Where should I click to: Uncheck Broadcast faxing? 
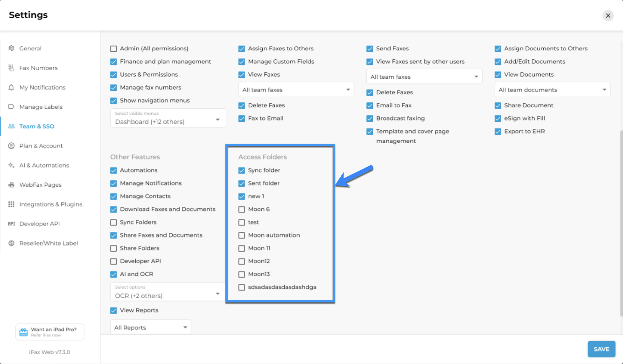pos(370,118)
